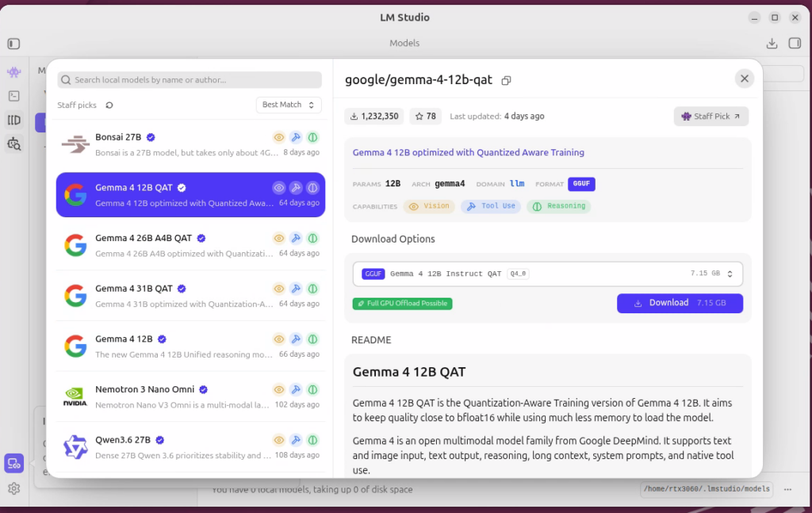Viewport: 812px width, 513px height.
Task: Click Gemma 4 31B QAT vision eye icon
Action: pyautogui.click(x=278, y=289)
